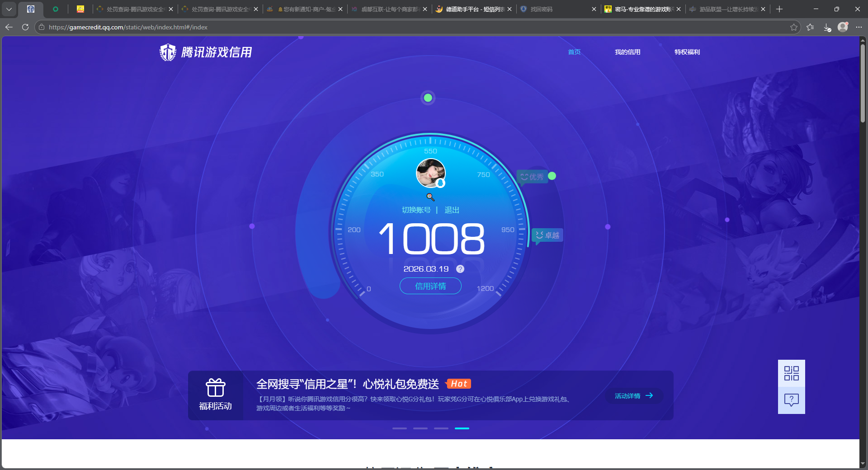This screenshot has height=470, width=868.
Task: Add this page to favorites via the star icon
Action: (794, 27)
